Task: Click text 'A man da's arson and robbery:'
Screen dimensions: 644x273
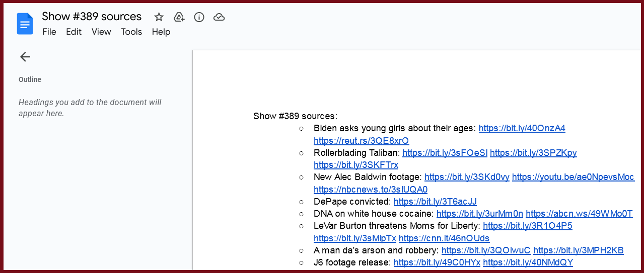Action: tap(376, 250)
